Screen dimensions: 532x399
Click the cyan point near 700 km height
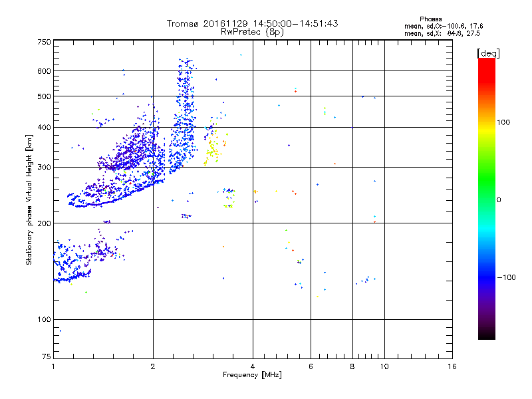pyautogui.click(x=241, y=55)
